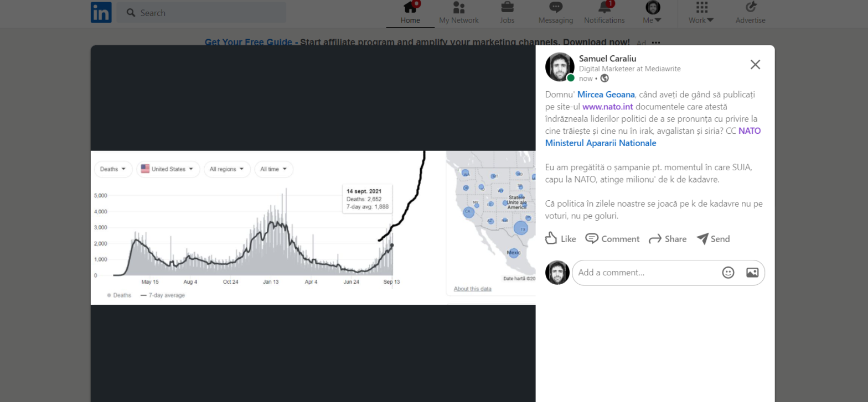Like the post

pyautogui.click(x=560, y=239)
